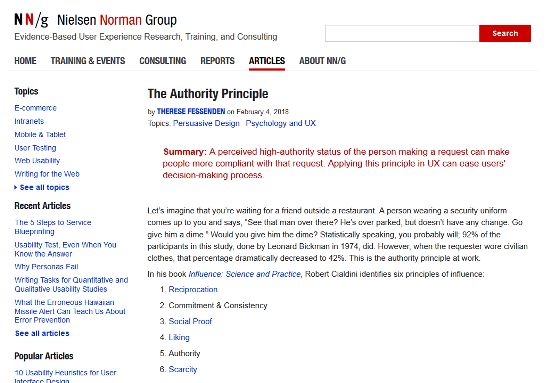Click the See all topics arrow
The height and width of the screenshot is (383, 560).
point(16,187)
